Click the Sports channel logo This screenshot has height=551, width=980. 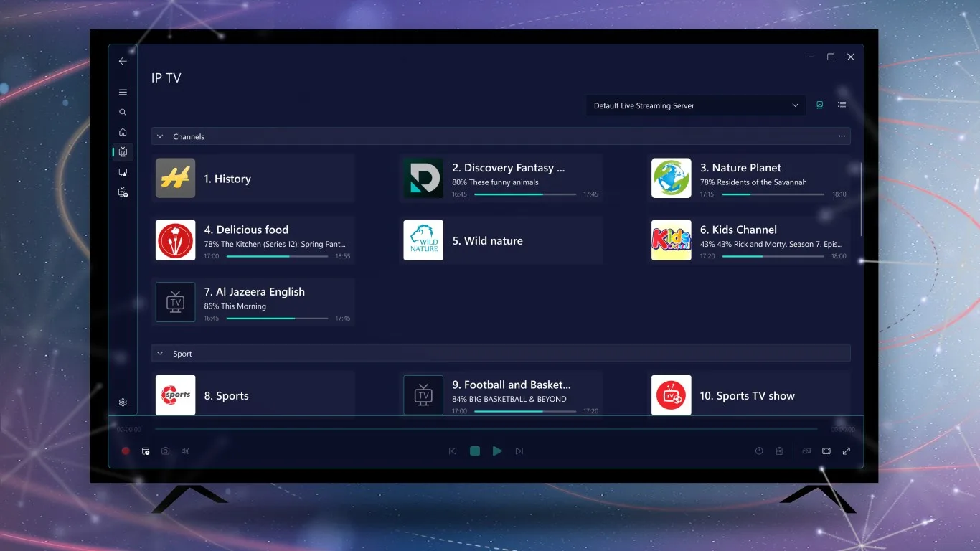tap(176, 395)
